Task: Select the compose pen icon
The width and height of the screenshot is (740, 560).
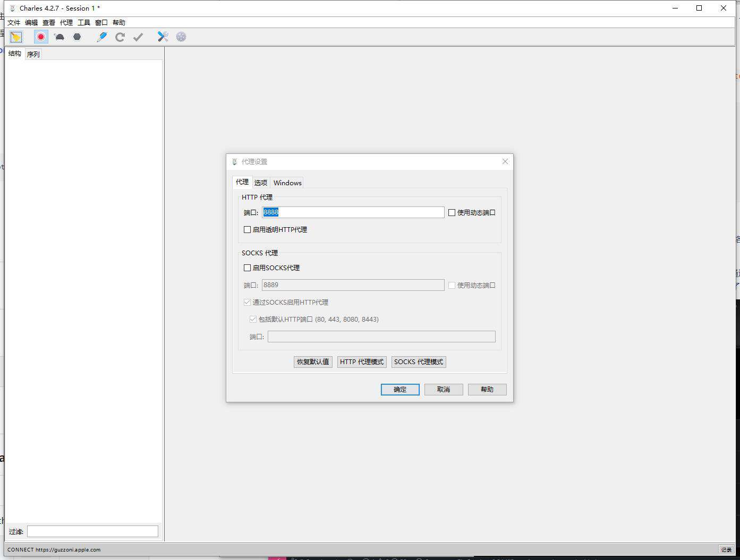Action: [x=102, y=37]
